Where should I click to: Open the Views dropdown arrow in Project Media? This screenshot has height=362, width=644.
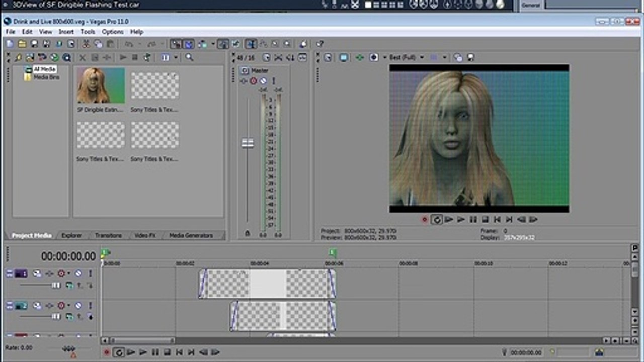(x=176, y=57)
